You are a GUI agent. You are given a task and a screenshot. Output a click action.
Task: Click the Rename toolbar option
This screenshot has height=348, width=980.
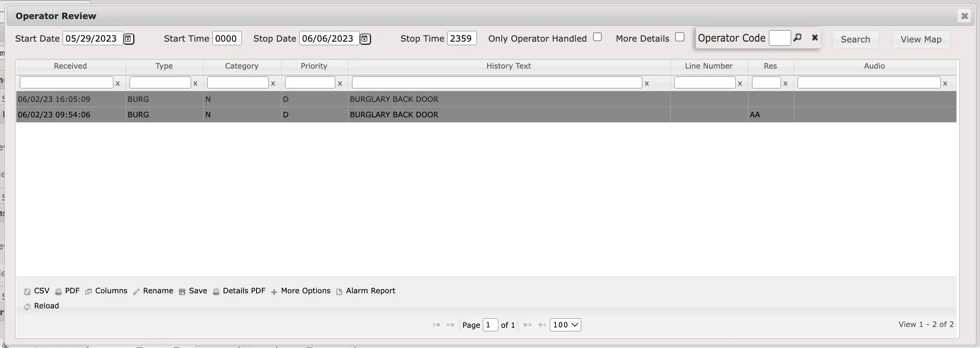pyautogui.click(x=153, y=291)
